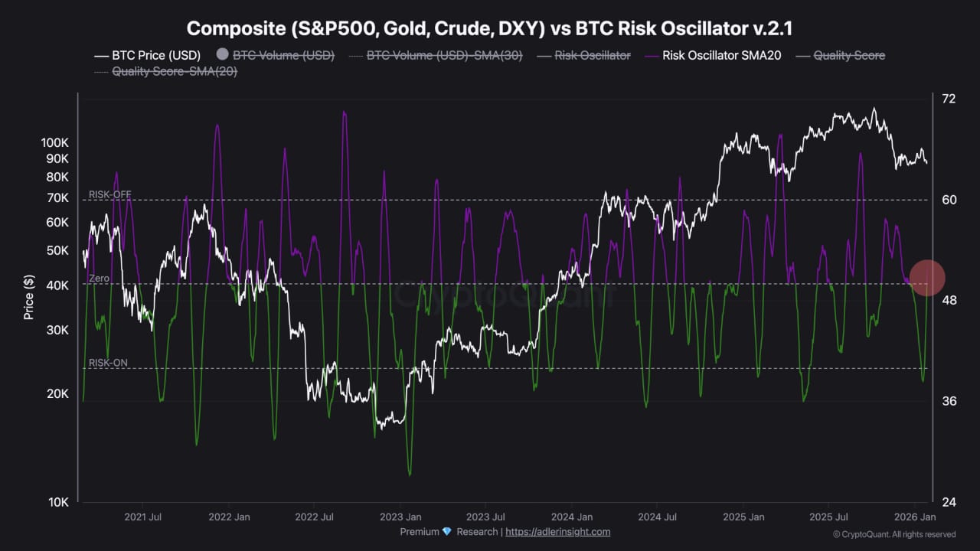The width and height of the screenshot is (980, 551).
Task: Click the red highlighted circle on the chart
Action: [927, 278]
